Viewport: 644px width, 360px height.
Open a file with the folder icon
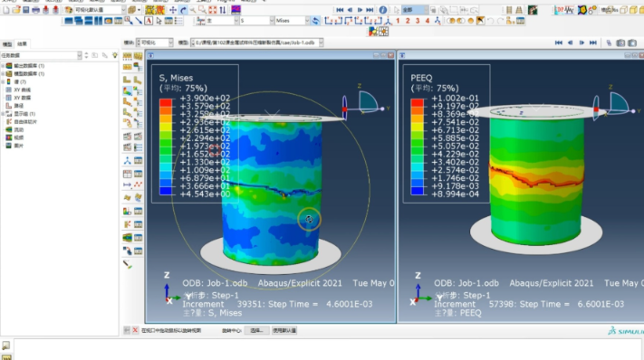click(x=16, y=10)
